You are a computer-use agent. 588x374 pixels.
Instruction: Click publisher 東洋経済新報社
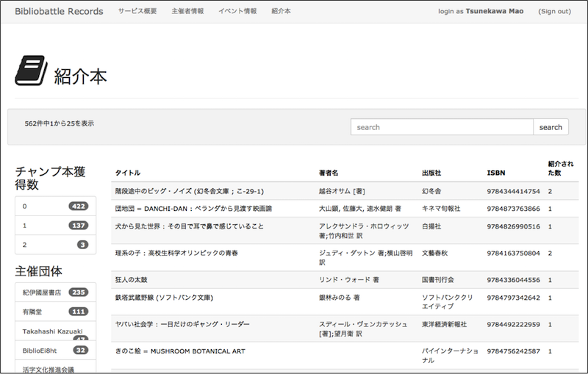pos(445,324)
